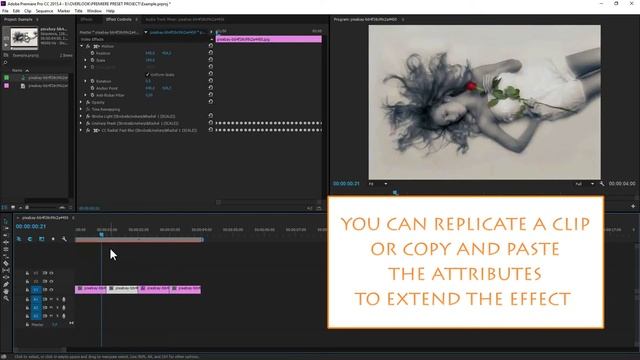
Task: Select the Track Select Forward tool
Action: pyautogui.click(x=6, y=228)
